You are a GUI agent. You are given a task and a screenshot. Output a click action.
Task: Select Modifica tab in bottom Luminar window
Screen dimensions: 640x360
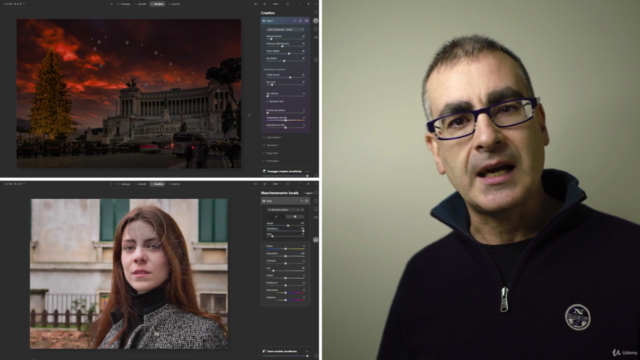(x=157, y=184)
